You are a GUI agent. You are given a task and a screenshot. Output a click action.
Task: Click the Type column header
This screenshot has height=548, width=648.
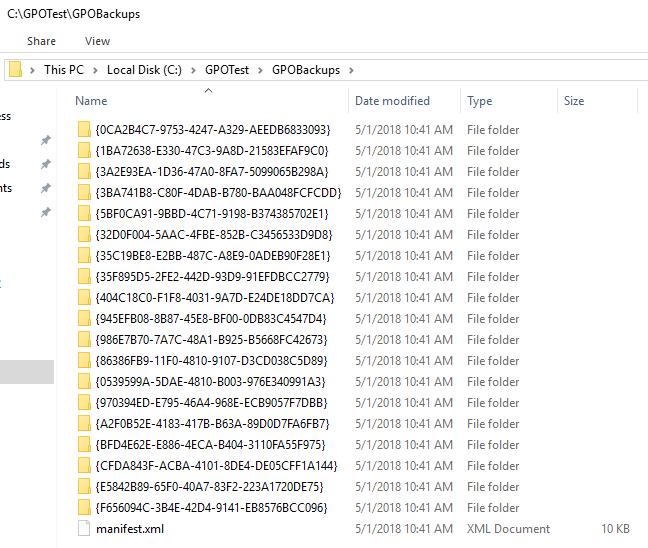coord(480,101)
